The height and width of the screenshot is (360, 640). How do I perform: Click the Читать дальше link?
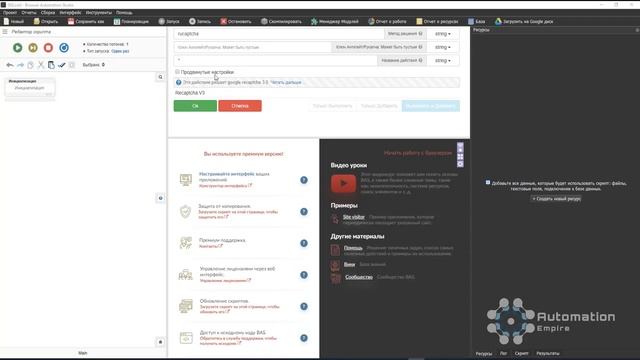pos(286,82)
